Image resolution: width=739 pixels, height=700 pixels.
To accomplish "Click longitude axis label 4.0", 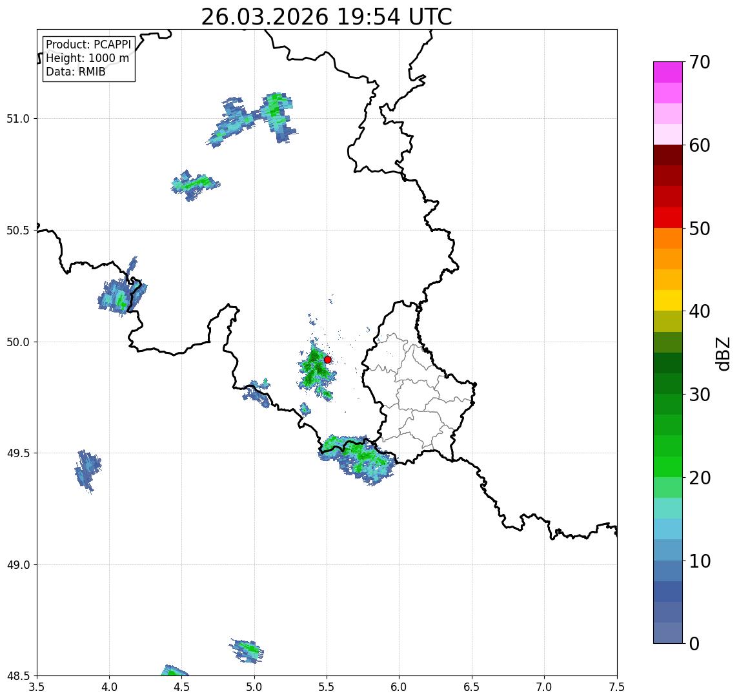I will point(109,687).
